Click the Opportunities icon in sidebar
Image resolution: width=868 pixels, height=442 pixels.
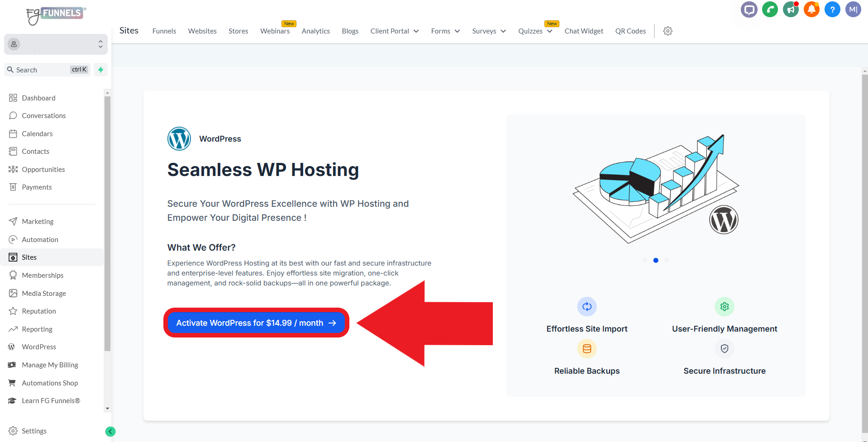click(x=13, y=169)
